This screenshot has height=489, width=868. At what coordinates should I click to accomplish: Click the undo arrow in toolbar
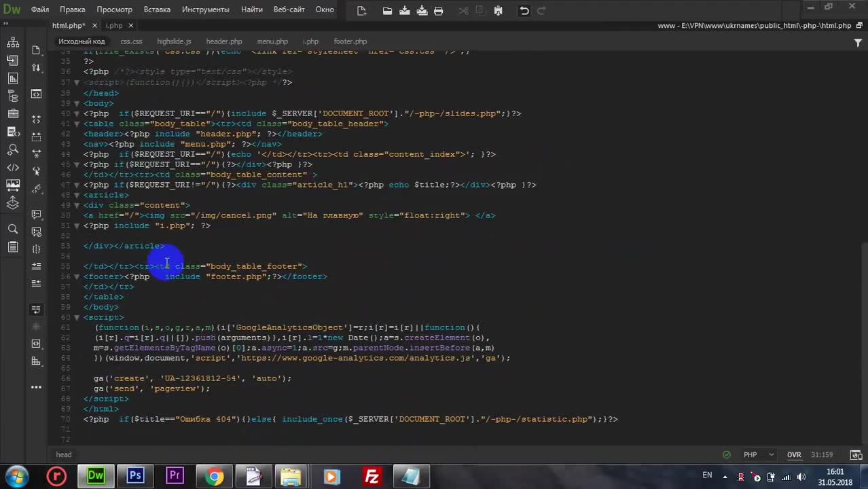(x=524, y=10)
